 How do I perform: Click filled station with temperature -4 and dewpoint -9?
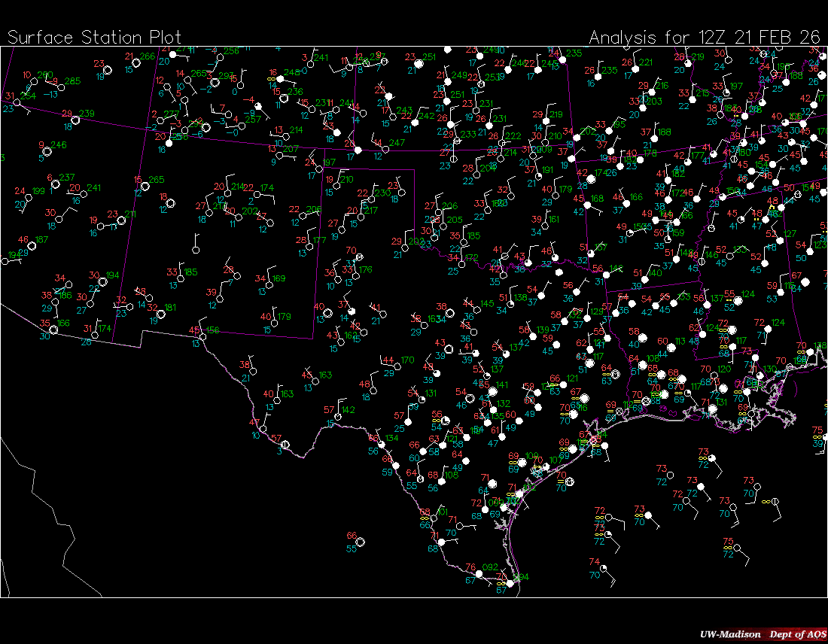pyautogui.click(x=257, y=106)
